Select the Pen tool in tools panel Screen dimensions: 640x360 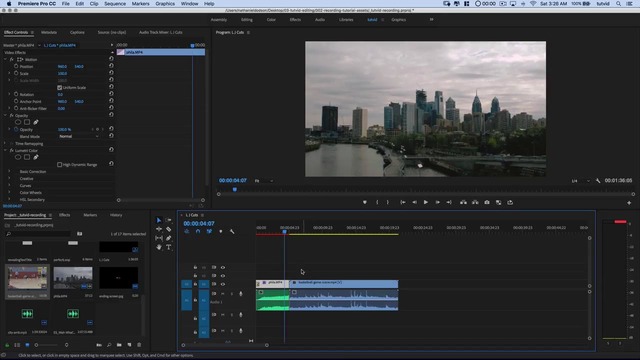click(169, 238)
